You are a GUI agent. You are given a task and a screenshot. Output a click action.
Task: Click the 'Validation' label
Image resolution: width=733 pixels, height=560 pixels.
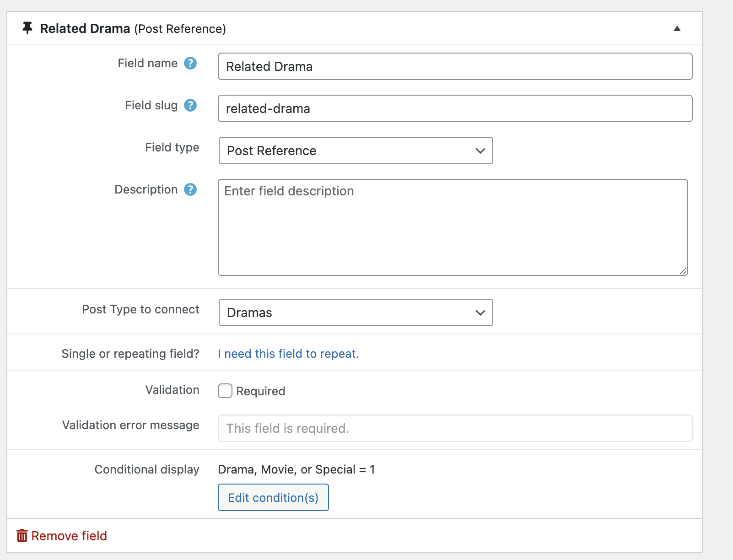[x=172, y=390]
